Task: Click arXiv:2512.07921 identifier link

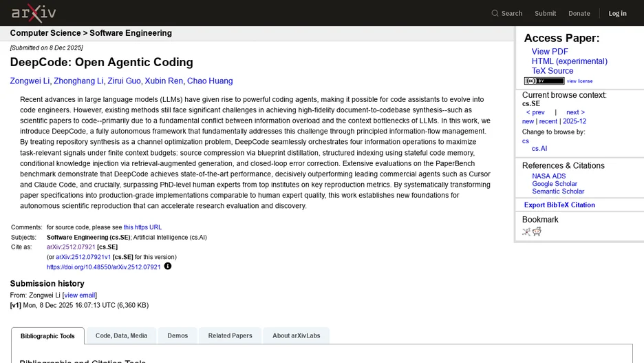Action: pyautogui.click(x=71, y=247)
